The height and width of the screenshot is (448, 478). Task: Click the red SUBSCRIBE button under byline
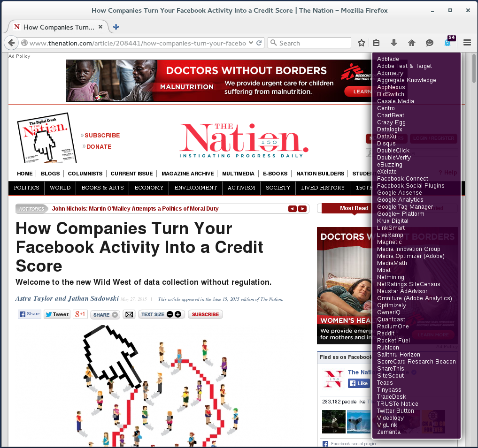[205, 314]
